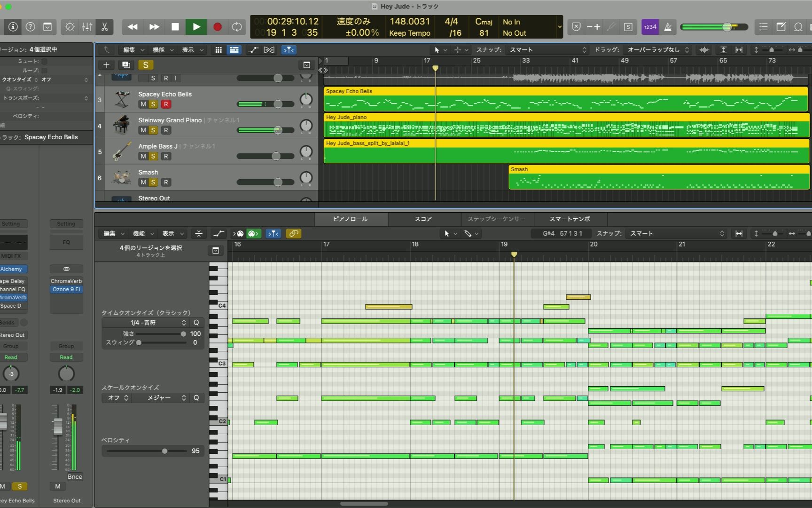Show automation in tracks area
The width and height of the screenshot is (812, 508).
(253, 50)
